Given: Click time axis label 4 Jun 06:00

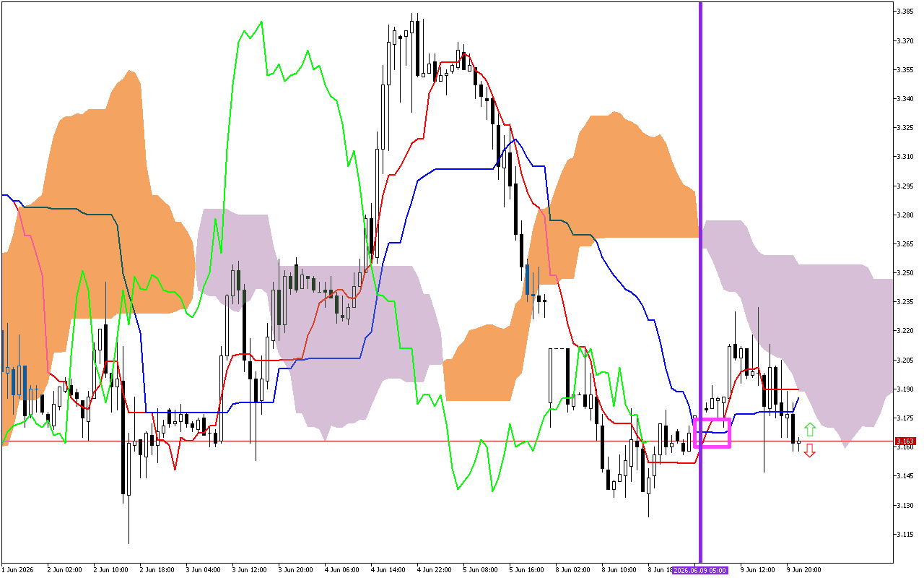Looking at the screenshot, I should tap(341, 570).
